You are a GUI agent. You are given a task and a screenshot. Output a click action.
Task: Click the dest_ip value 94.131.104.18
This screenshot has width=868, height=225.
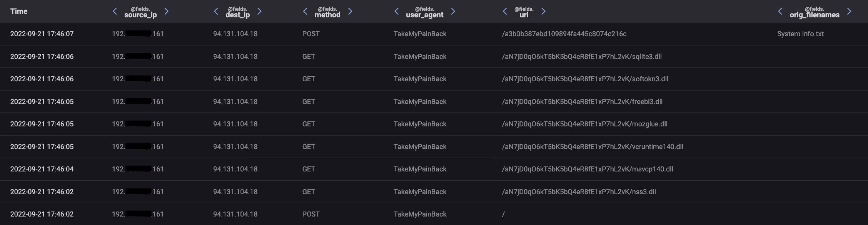[x=235, y=34]
